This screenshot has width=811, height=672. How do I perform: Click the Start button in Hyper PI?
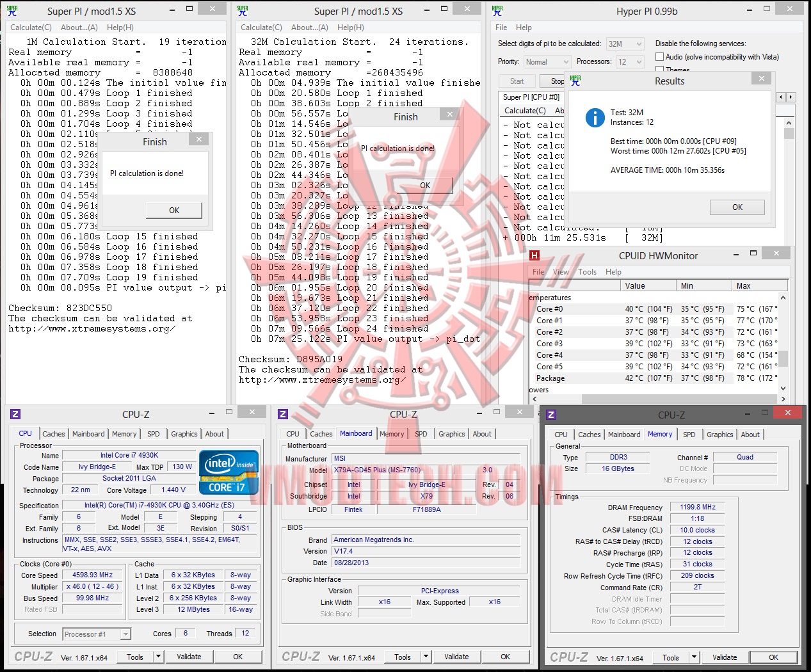click(517, 81)
